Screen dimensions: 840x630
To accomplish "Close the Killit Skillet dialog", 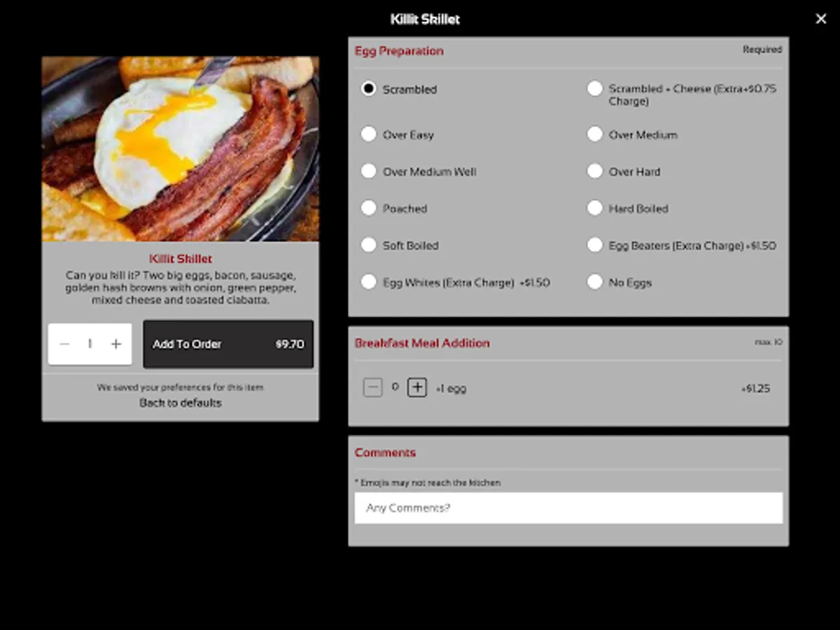I will click(820, 19).
